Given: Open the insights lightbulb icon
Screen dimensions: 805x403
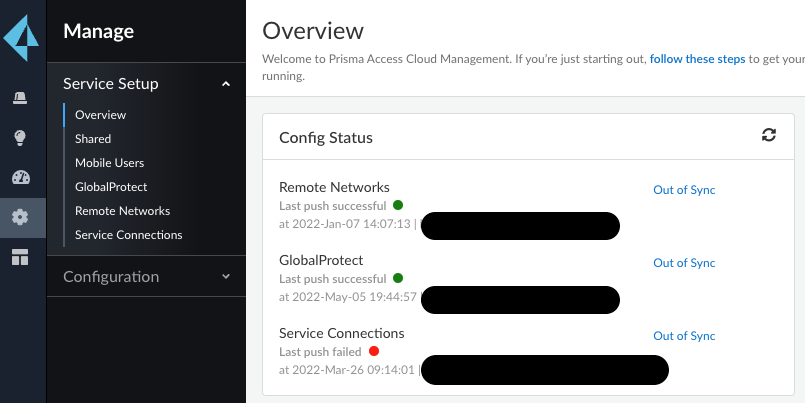Looking at the screenshot, I should [21, 138].
